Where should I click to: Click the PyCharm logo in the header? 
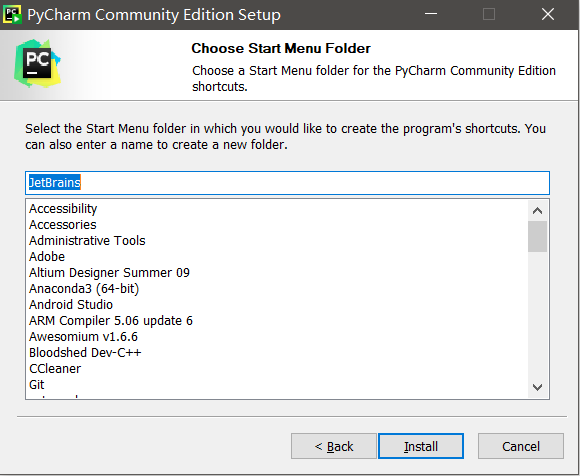point(37,64)
